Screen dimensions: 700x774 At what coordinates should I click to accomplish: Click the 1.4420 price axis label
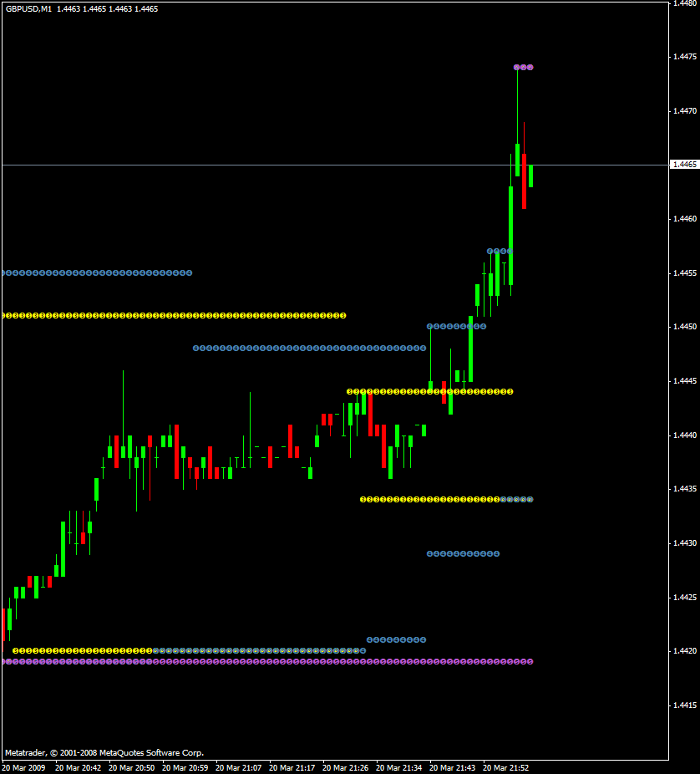(685, 651)
